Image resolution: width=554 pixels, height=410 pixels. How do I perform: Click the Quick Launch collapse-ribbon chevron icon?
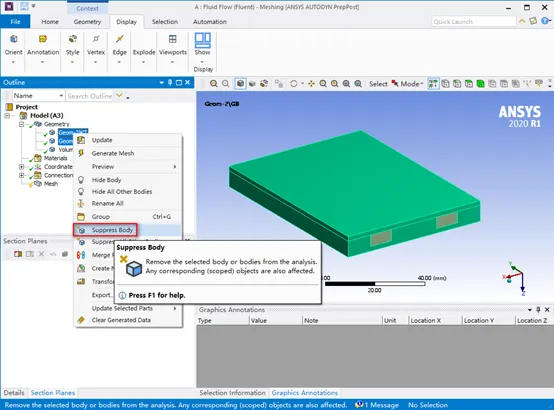pyautogui.click(x=522, y=21)
